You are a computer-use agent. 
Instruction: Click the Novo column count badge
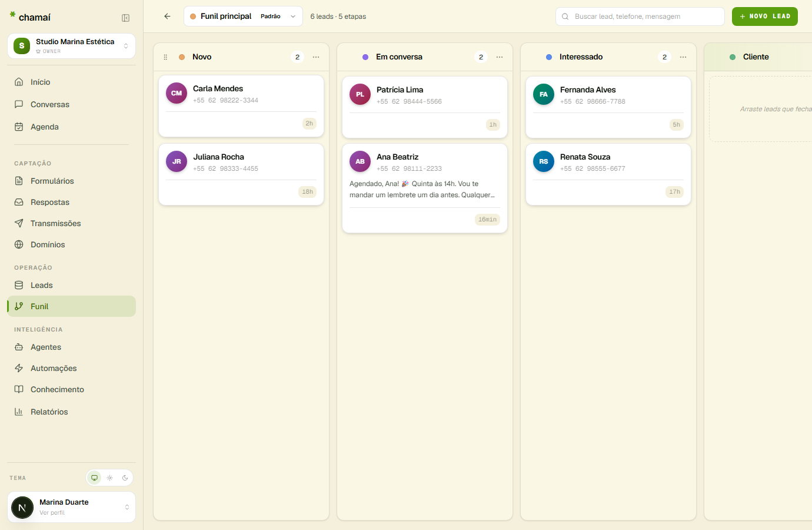(297, 57)
